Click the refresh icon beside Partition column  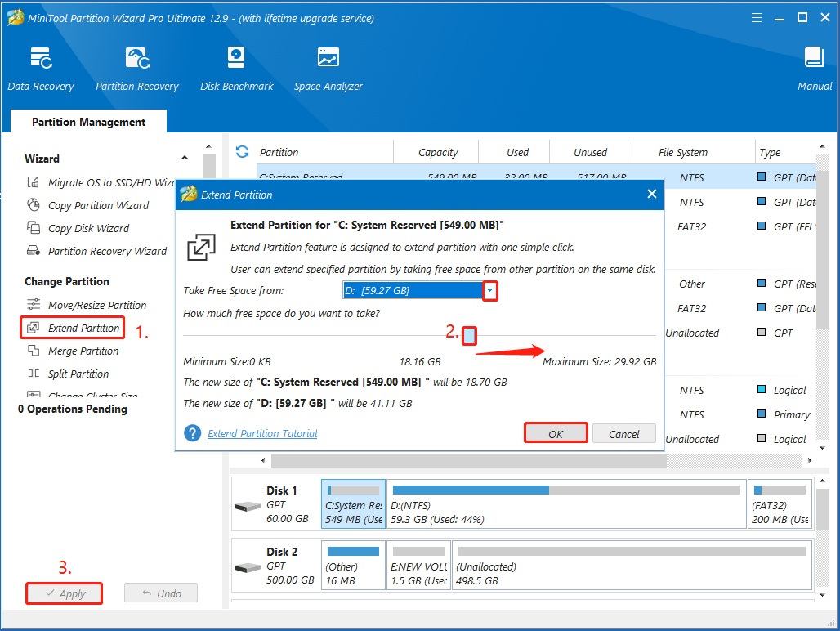(x=242, y=152)
